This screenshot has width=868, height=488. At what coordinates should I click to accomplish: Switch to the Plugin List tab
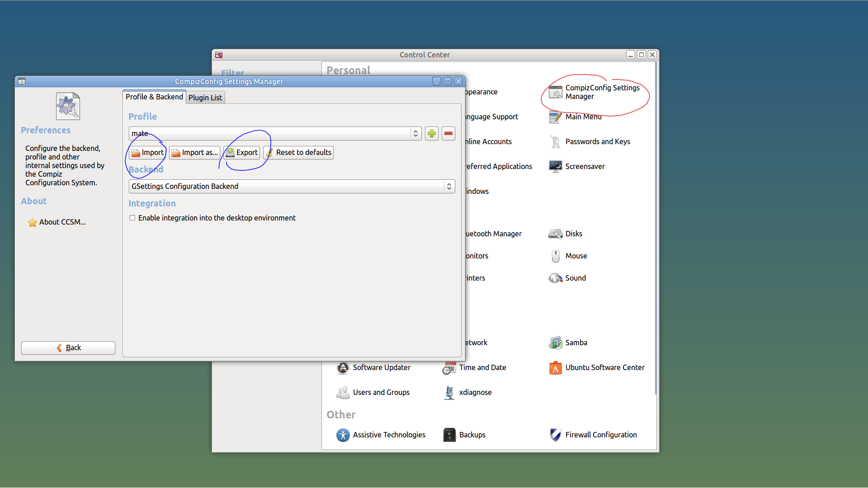point(205,98)
